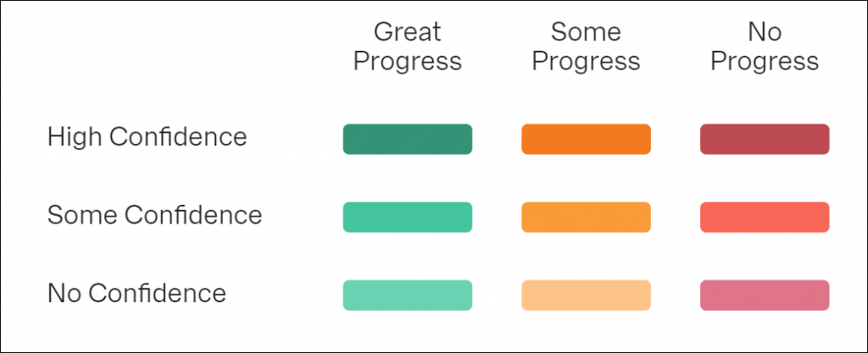868x353 pixels.
Task: Pick the No Confidence Great Progress light green swatch
Action: (x=408, y=295)
